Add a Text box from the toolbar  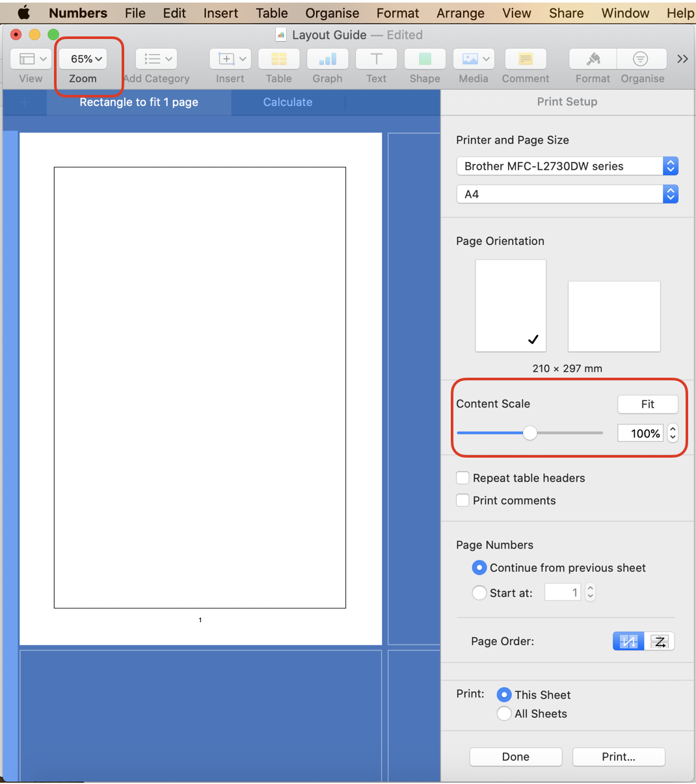376,59
